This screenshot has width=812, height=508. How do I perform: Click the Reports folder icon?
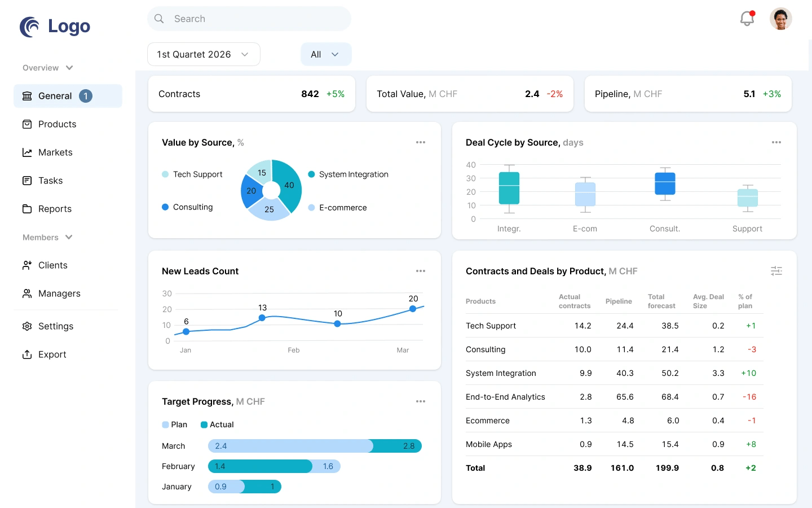point(27,209)
